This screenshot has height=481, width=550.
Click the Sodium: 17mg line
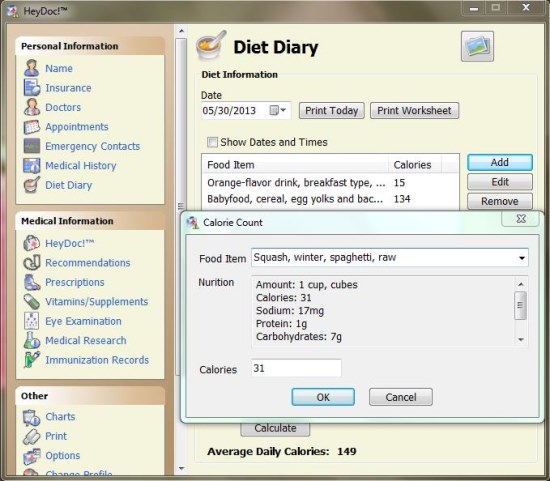290,311
